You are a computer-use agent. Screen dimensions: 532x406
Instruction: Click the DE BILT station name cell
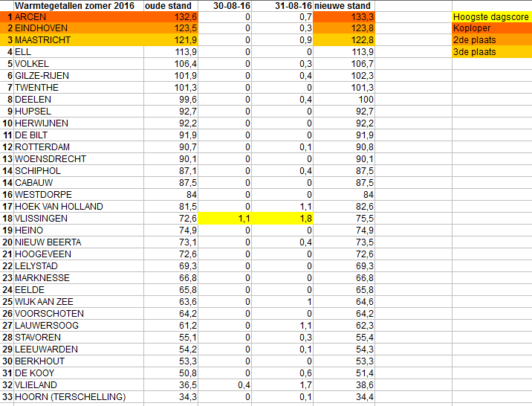click(78, 135)
